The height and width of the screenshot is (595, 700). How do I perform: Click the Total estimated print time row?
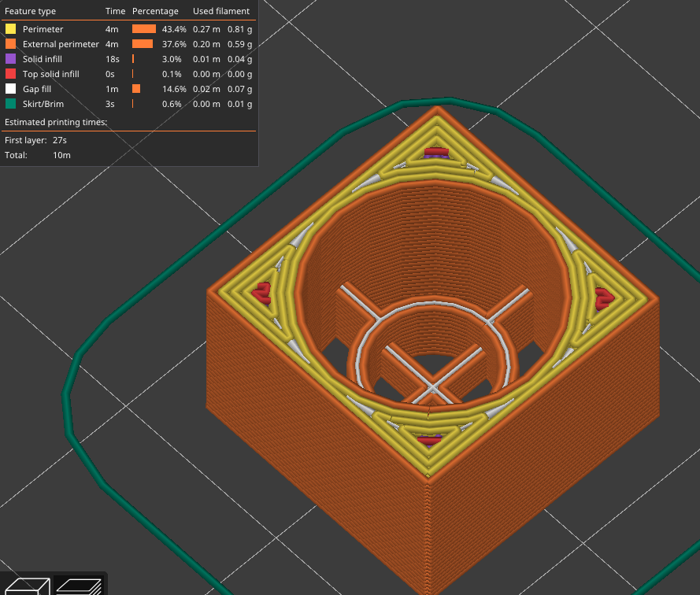[38, 155]
